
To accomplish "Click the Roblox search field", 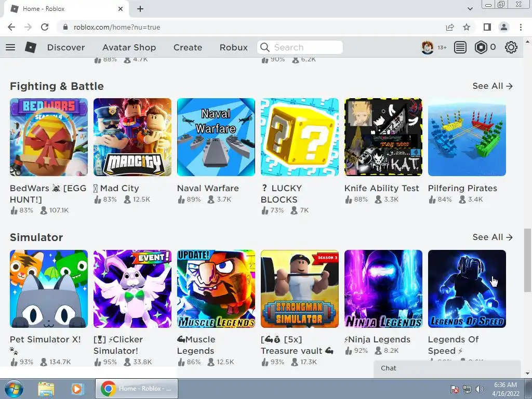I will pos(300,47).
